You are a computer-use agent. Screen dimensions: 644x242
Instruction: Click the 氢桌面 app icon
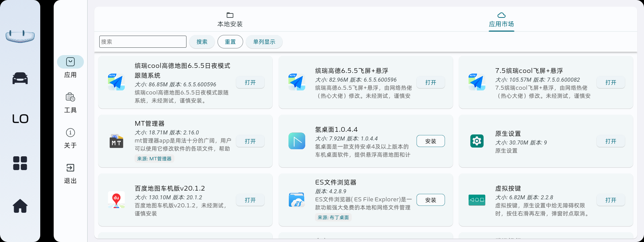[x=297, y=141]
